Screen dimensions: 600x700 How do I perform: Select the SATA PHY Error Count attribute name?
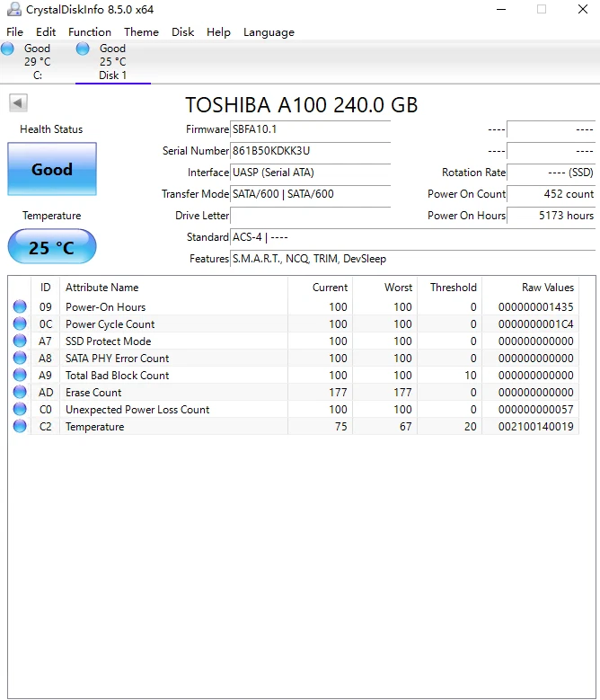[118, 358]
